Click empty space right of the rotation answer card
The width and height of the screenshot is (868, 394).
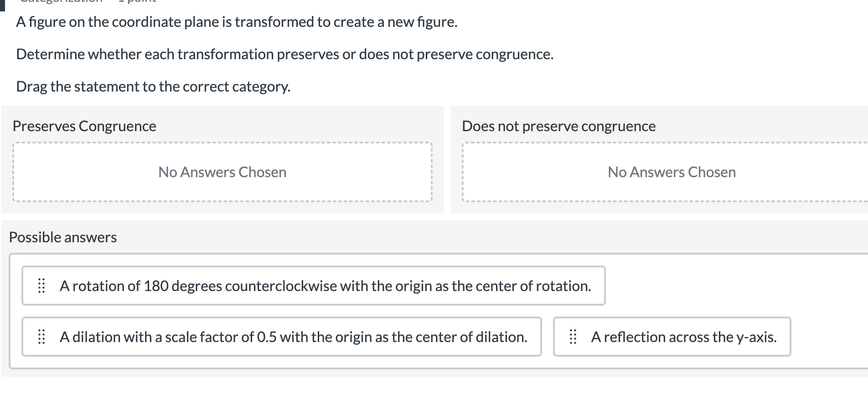click(729, 286)
